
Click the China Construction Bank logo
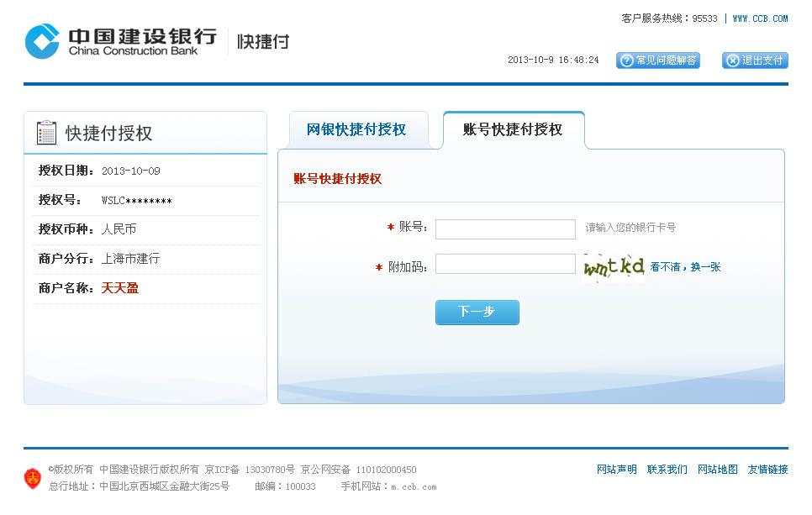coord(42,38)
